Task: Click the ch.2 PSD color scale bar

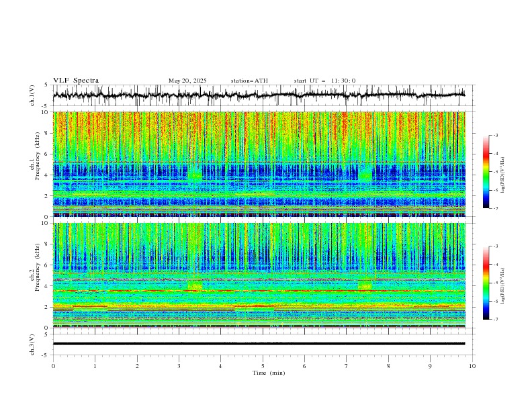Action: 486,283
